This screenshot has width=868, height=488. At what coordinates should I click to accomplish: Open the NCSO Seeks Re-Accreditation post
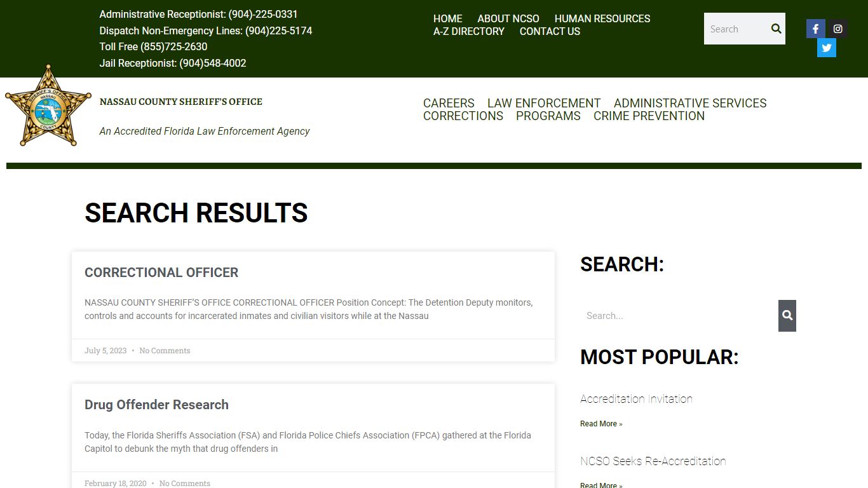coord(653,461)
